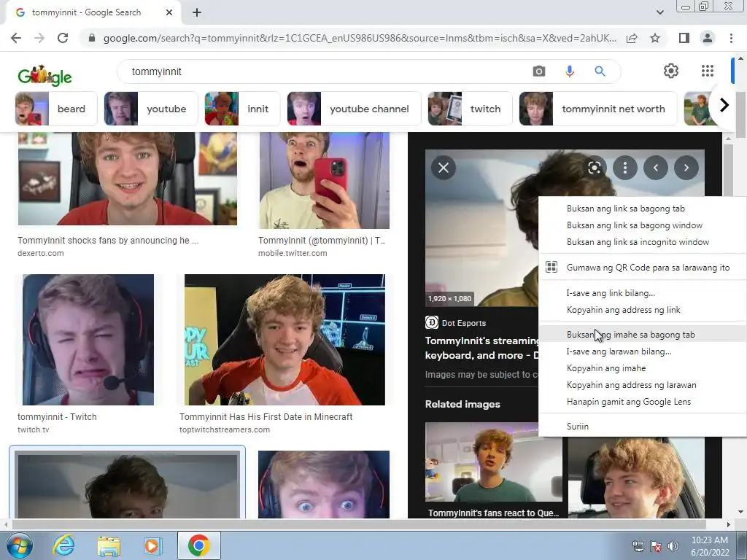This screenshot has width=747, height=560.
Task: Toggle the browser side panel
Action: coord(684,38)
